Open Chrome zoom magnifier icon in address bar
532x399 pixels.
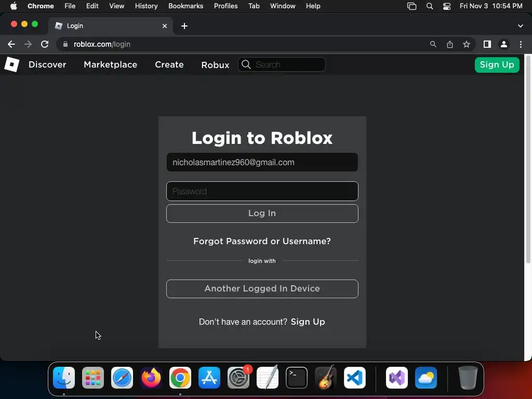point(433,44)
